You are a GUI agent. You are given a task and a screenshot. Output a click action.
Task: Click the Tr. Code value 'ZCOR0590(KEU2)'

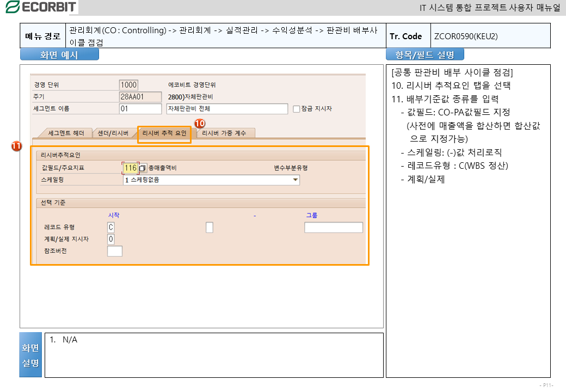[x=466, y=36]
